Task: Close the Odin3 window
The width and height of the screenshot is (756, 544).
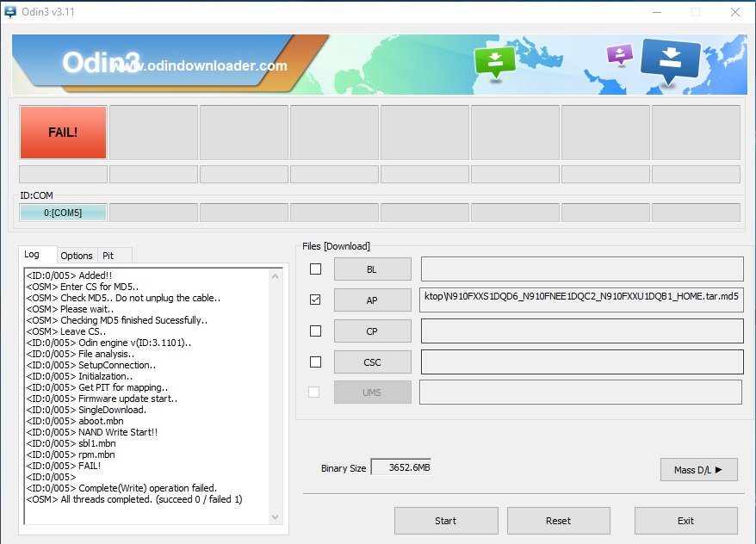Action: pos(734,12)
